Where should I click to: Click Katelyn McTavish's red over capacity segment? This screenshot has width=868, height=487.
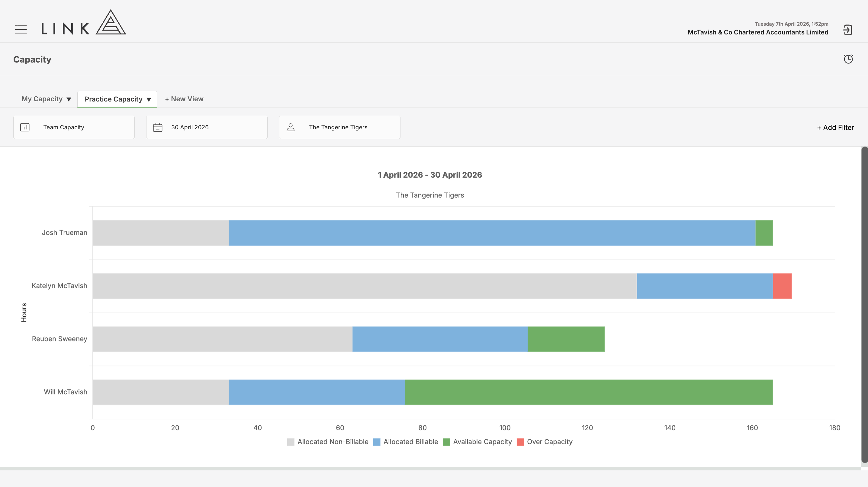tap(782, 286)
